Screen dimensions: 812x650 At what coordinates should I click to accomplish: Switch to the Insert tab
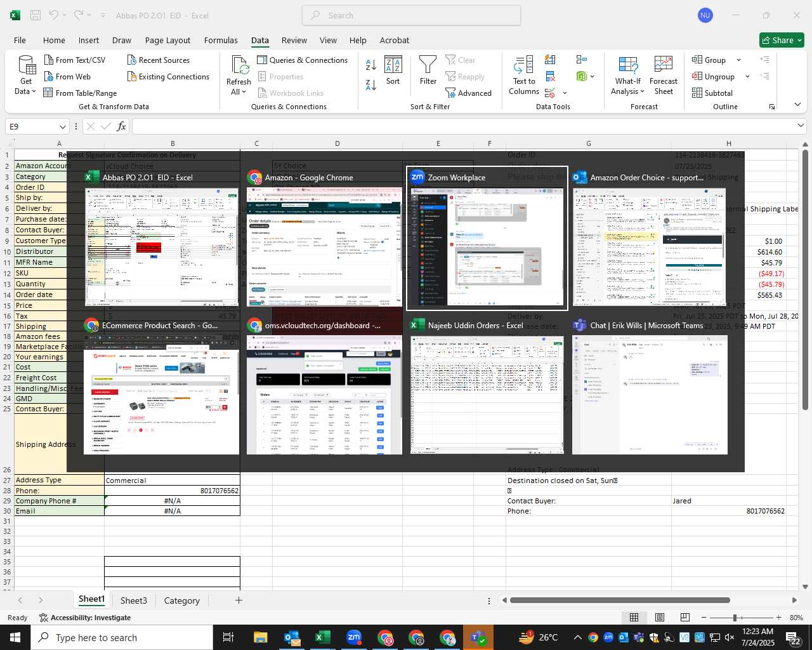click(89, 40)
